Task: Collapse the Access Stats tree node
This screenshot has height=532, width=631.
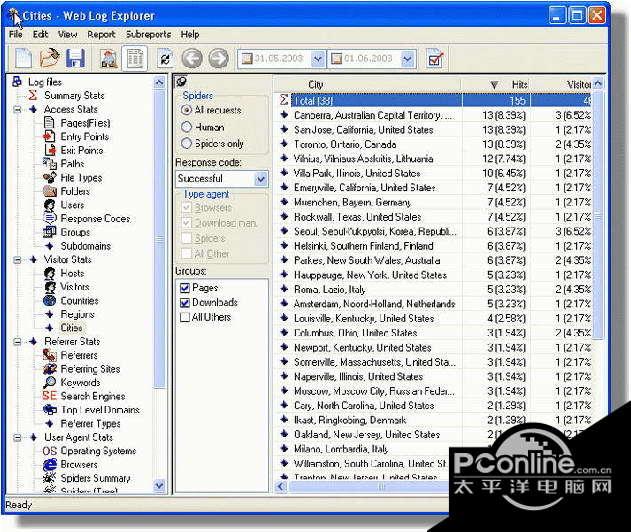Action: tap(17, 109)
